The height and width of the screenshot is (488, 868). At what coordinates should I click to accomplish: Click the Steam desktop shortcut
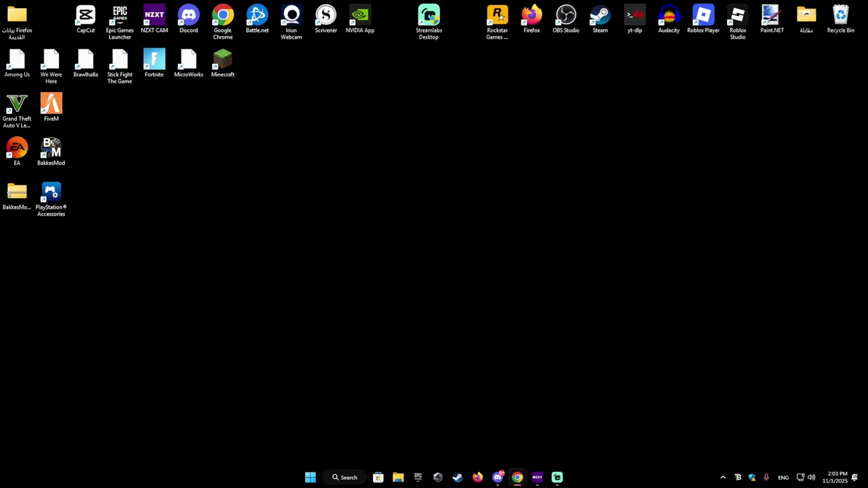[600, 19]
